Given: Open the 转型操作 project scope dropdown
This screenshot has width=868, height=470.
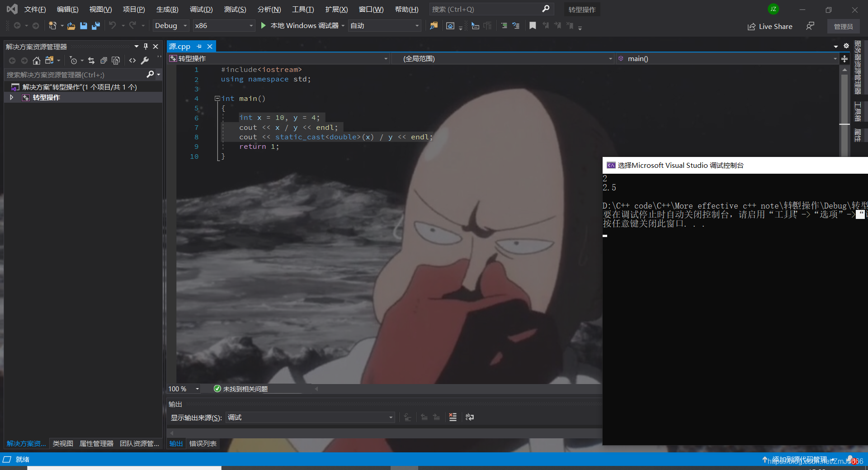Looking at the screenshot, I should (x=278, y=59).
